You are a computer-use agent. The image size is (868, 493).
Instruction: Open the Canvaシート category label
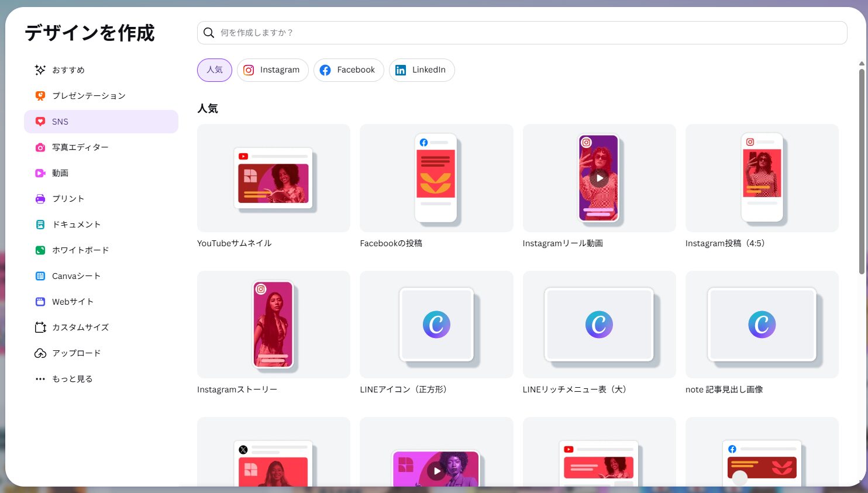click(x=77, y=276)
